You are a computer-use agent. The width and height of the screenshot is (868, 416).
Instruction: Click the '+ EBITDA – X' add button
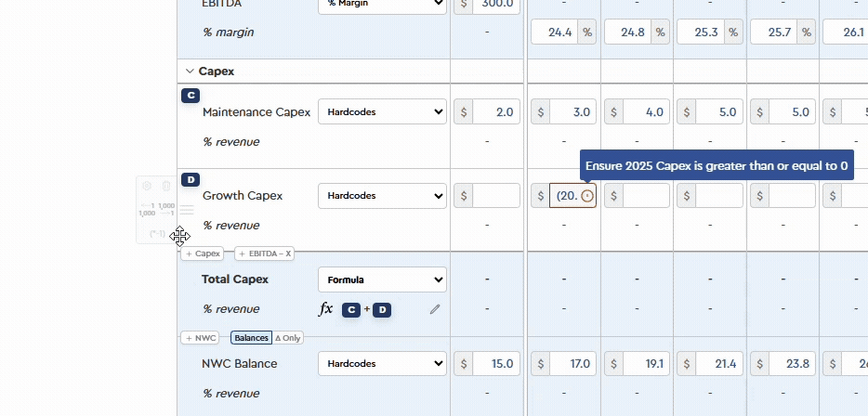264,253
